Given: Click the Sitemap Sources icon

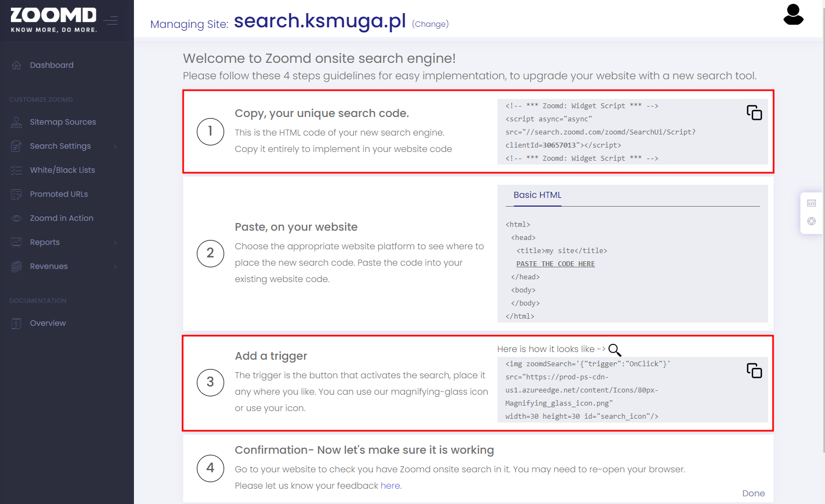Looking at the screenshot, I should pos(16,122).
